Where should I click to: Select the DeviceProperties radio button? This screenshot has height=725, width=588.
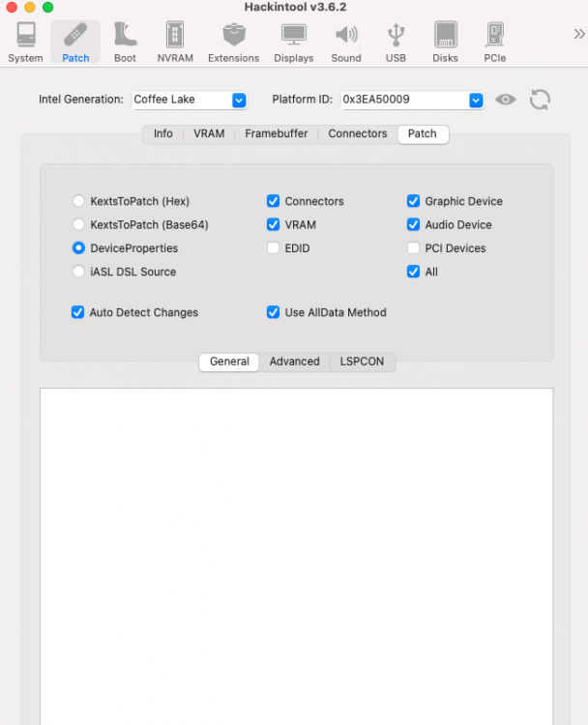(x=78, y=247)
